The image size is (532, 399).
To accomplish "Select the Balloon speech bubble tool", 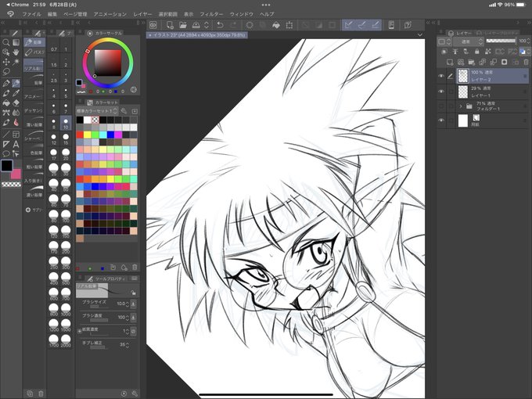I will (x=5, y=153).
